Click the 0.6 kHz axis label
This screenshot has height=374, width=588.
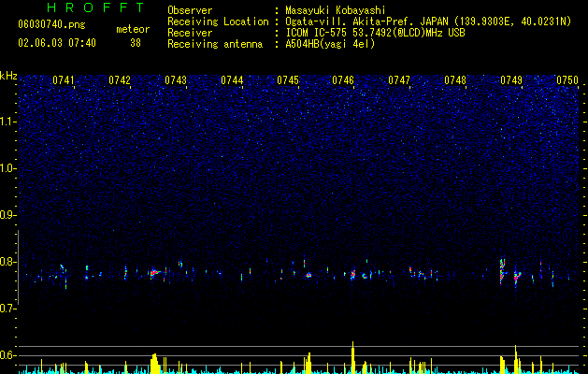(7, 355)
